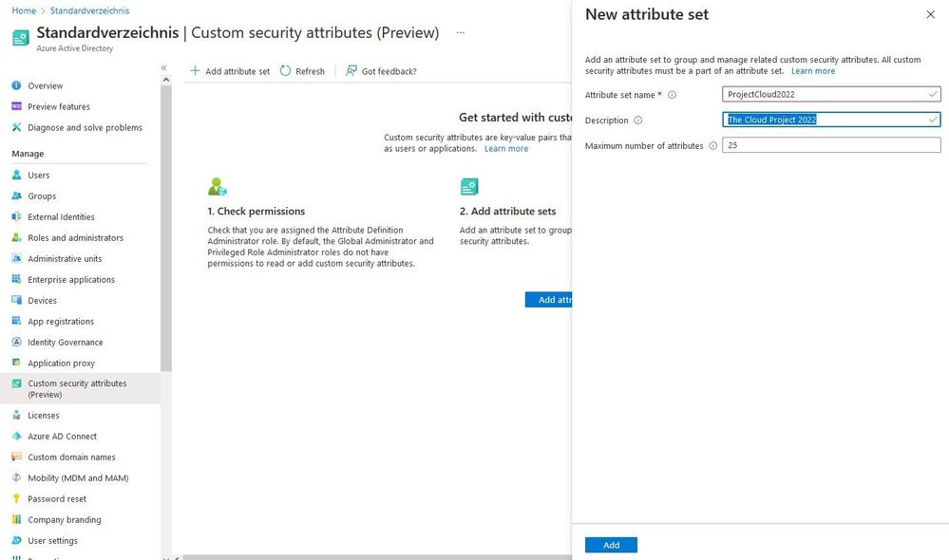Open Preview features page
Screen dimensions: 949x560
[59, 106]
